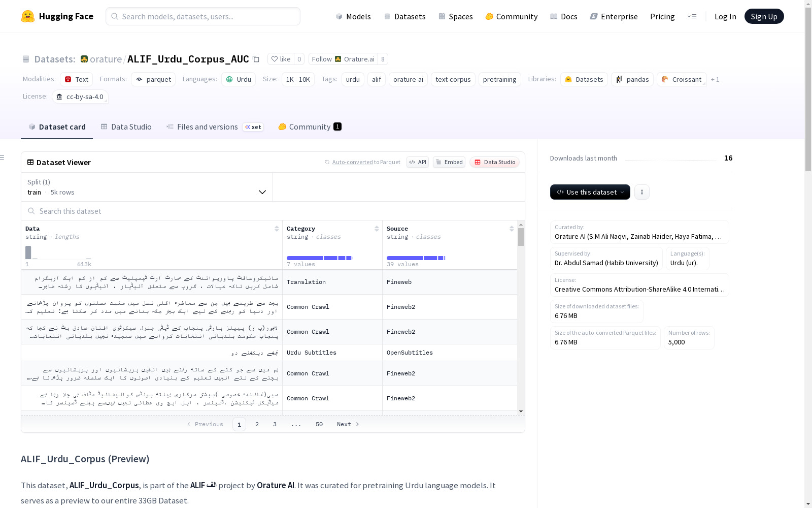Switch to the Data Studio tab
812x508 pixels.
coord(126,127)
